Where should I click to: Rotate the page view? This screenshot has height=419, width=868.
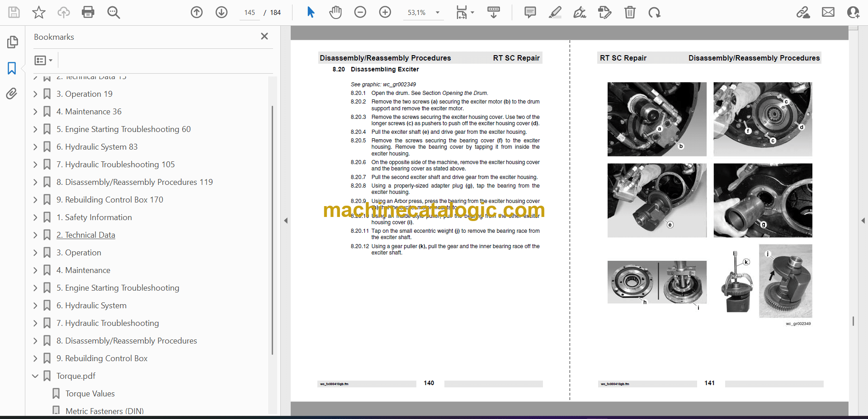point(655,12)
